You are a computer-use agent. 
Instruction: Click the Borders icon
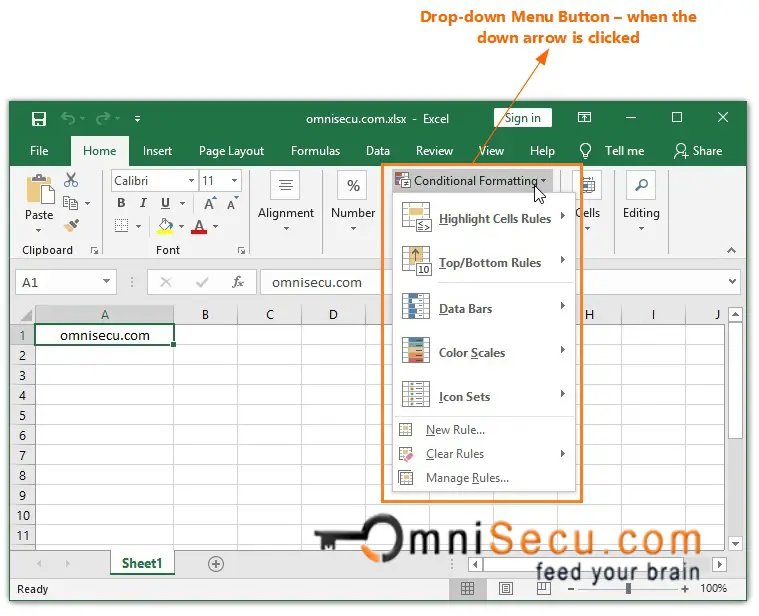click(121, 225)
